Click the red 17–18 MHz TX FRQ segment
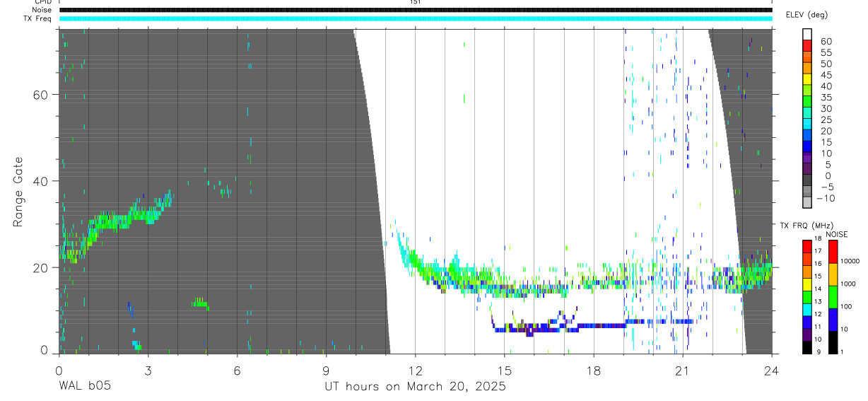868x401 pixels. click(807, 245)
